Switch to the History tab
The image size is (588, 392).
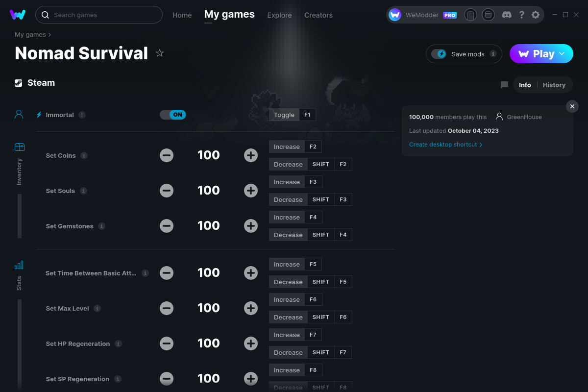554,85
